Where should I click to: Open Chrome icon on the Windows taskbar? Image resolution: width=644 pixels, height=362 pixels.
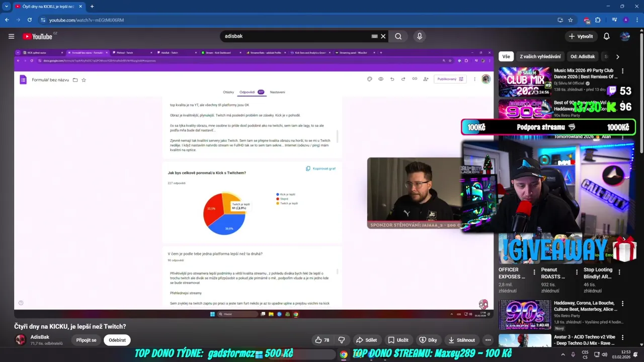343,354
